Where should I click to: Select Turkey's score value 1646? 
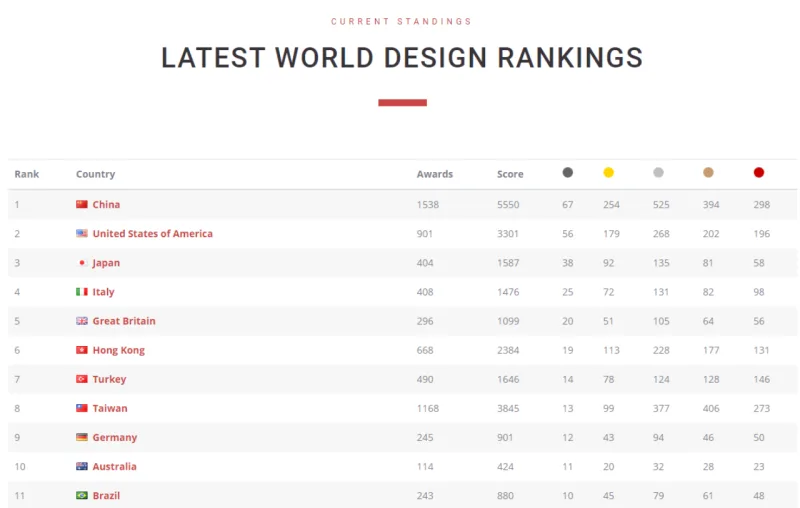pos(508,379)
